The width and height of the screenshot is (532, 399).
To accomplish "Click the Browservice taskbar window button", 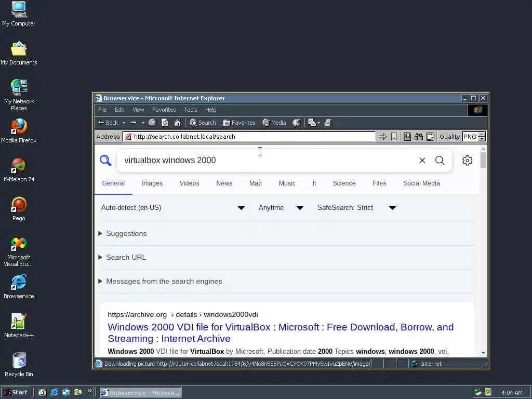I will [140, 393].
